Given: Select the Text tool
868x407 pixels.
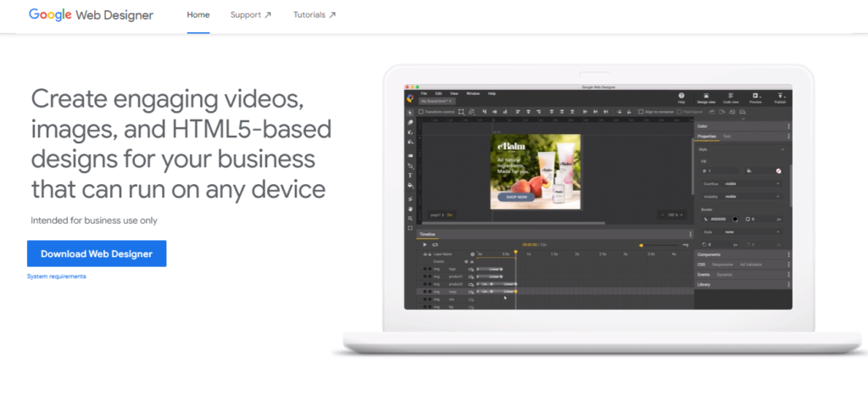Looking at the screenshot, I should tap(410, 176).
